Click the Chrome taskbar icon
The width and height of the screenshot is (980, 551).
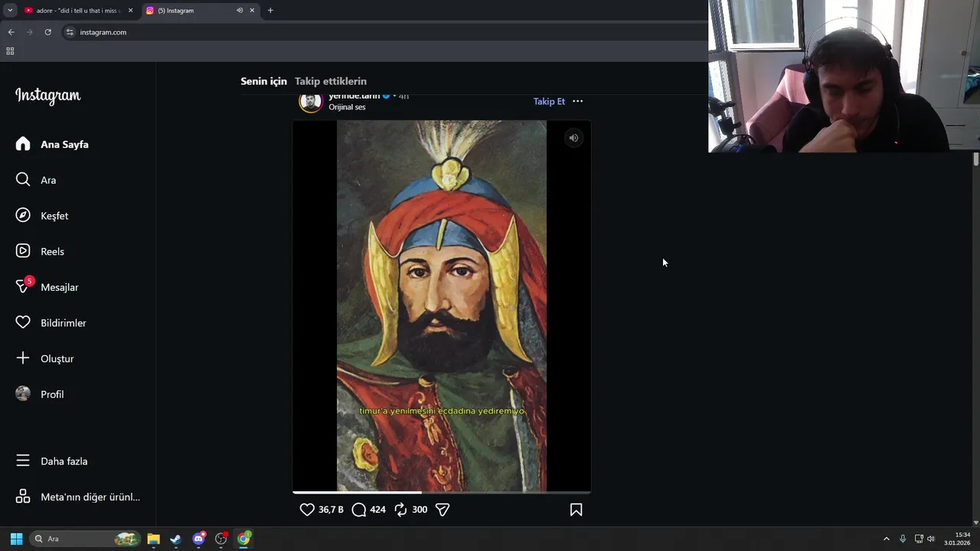coord(243,539)
